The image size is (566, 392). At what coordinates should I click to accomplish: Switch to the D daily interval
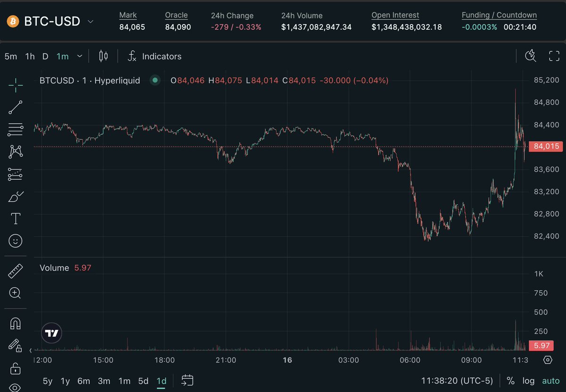pyautogui.click(x=45, y=56)
